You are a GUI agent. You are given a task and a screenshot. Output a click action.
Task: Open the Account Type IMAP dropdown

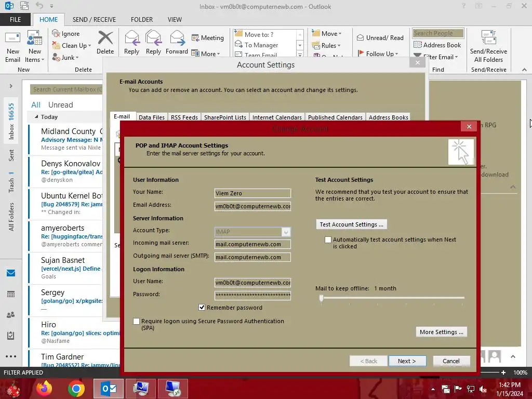point(286,232)
